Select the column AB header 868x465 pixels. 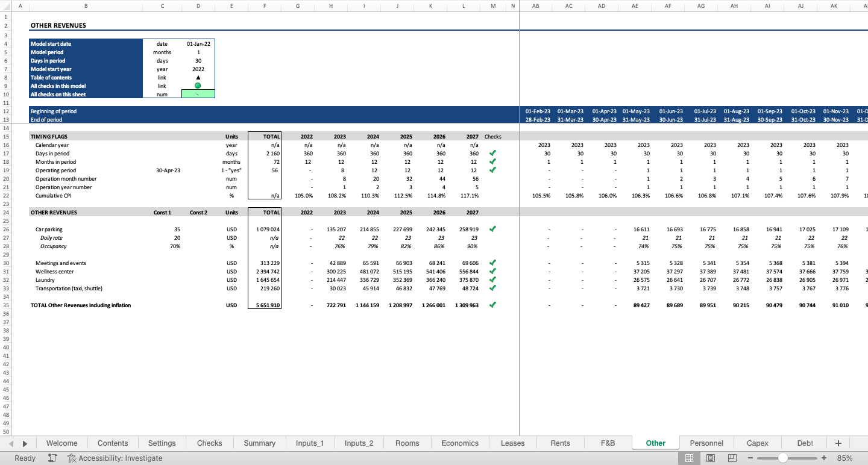click(x=535, y=5)
